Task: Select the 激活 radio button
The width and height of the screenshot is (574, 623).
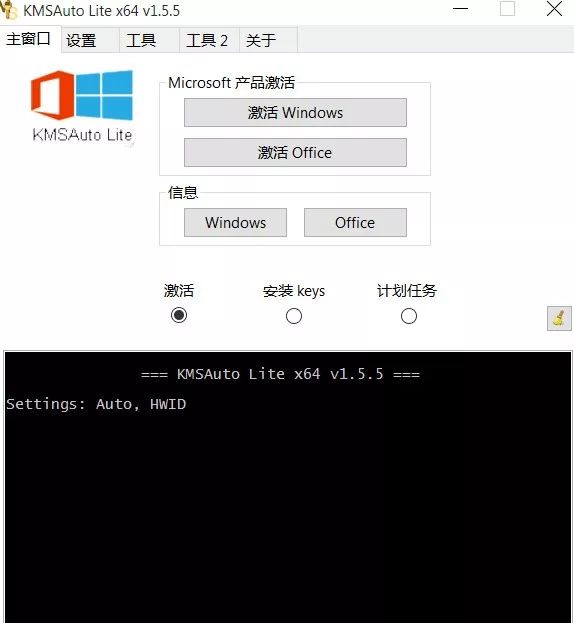Action: coord(179,315)
